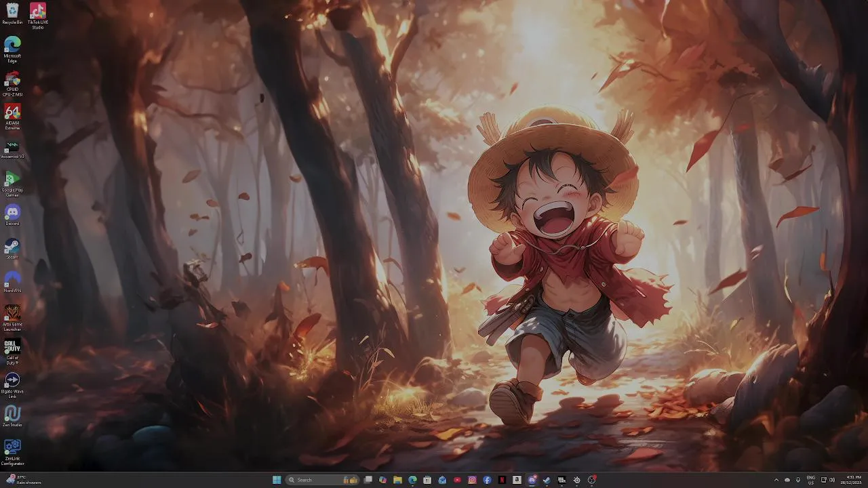The image size is (868, 488).
Task: Select the Artix Game Launcher desktop shortcut
Action: (x=12, y=318)
